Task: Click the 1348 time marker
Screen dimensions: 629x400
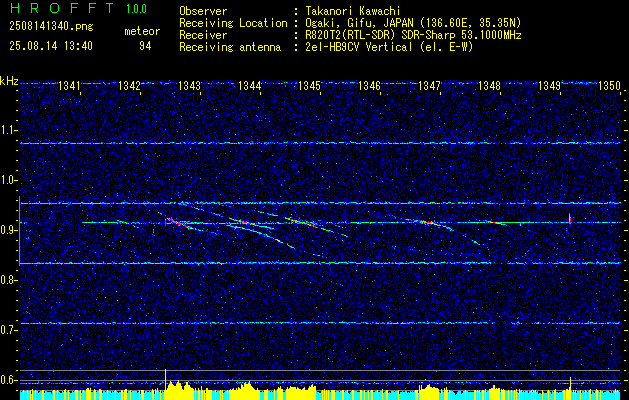Action: (x=489, y=86)
